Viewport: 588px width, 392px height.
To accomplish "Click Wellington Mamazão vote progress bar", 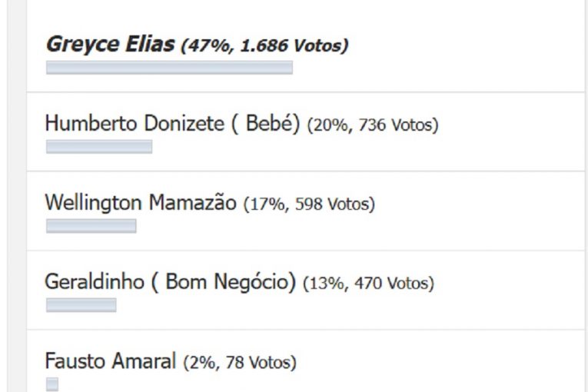I will pos(91,226).
